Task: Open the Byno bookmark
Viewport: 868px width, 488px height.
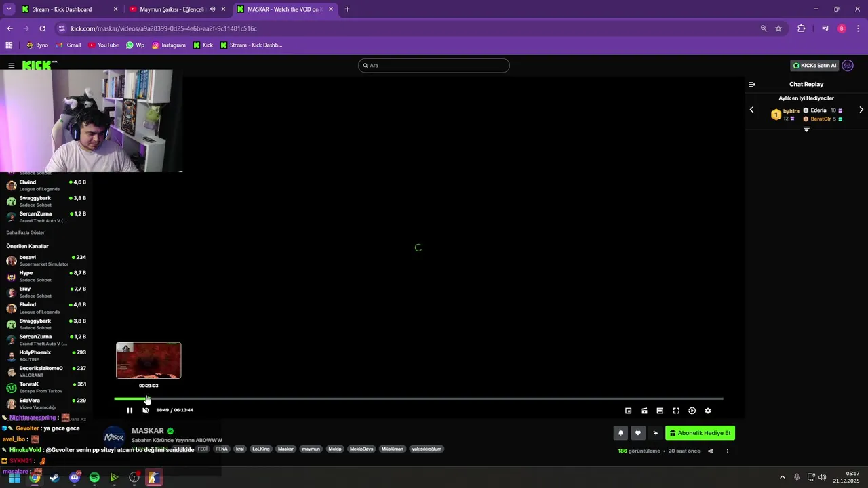Action: coord(37,45)
